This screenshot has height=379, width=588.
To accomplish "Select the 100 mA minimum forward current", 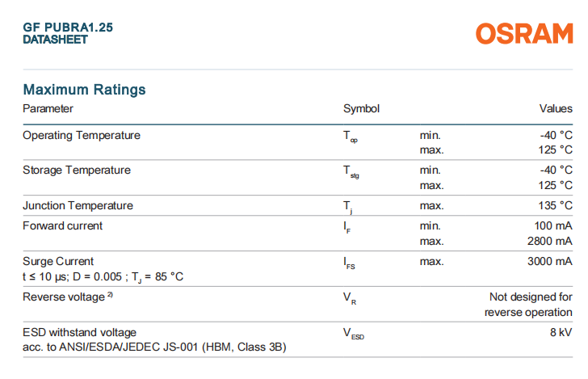I will point(552,225).
